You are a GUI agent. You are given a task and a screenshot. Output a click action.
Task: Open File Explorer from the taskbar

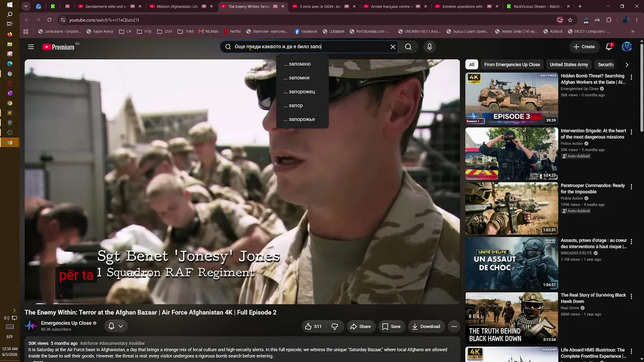click(10, 44)
